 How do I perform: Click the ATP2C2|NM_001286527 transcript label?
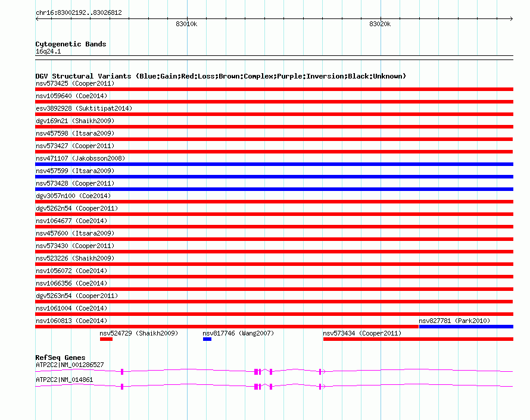coord(70,365)
